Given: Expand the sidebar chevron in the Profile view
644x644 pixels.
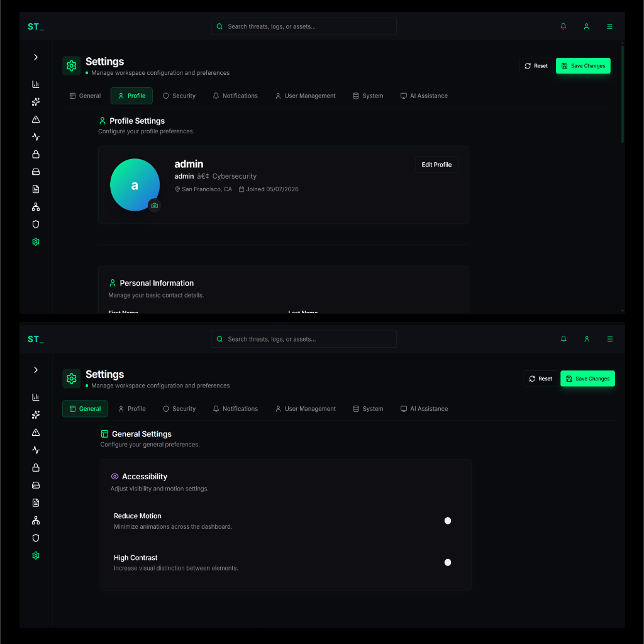Looking at the screenshot, I should 36,57.
